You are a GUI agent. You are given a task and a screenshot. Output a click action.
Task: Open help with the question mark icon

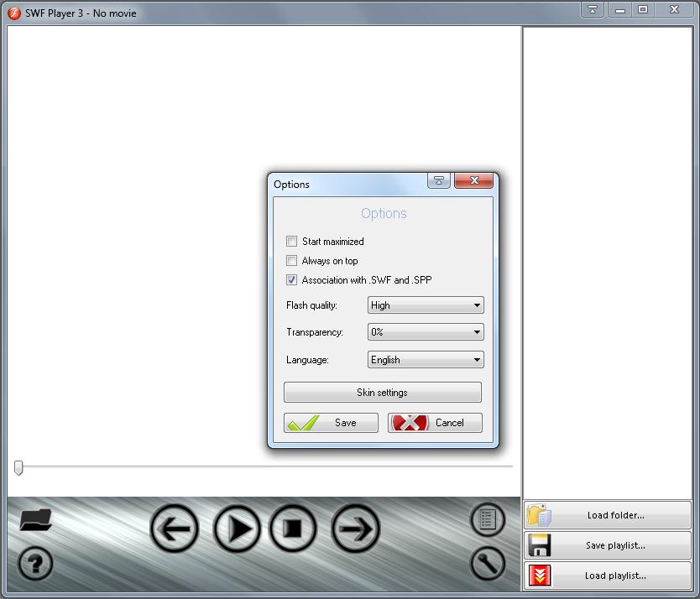click(x=35, y=563)
